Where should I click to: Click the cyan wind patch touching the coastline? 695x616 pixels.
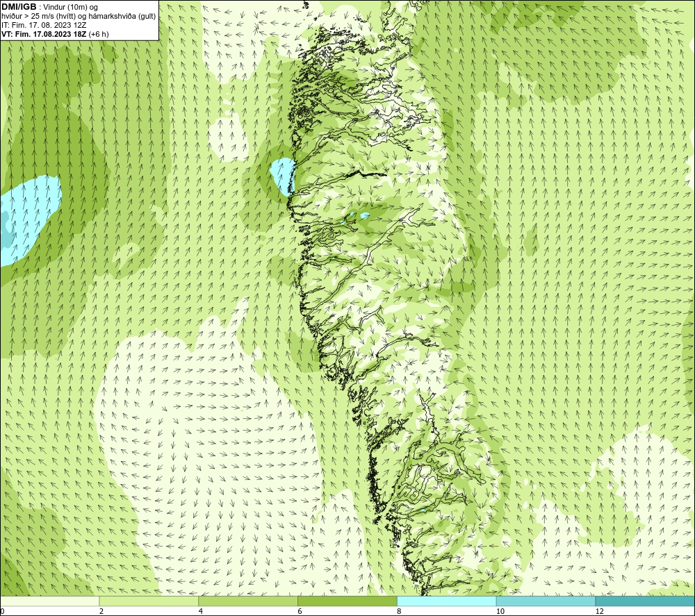[x=282, y=176]
